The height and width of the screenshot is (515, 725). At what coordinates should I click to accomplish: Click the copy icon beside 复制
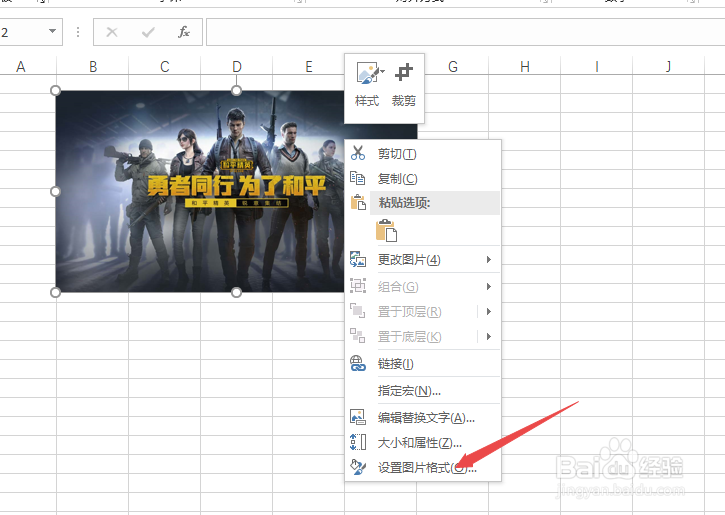tap(357, 178)
